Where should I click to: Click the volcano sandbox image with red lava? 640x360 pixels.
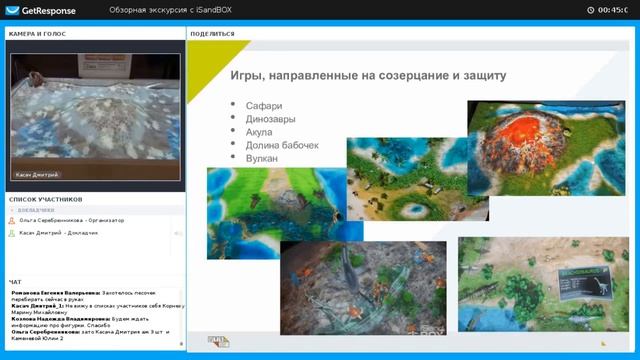pyautogui.click(x=546, y=148)
